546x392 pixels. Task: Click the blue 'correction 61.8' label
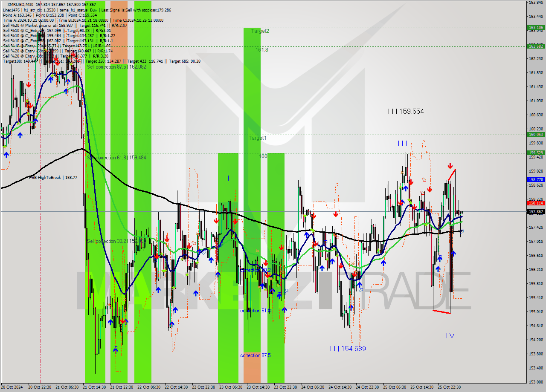256,311
